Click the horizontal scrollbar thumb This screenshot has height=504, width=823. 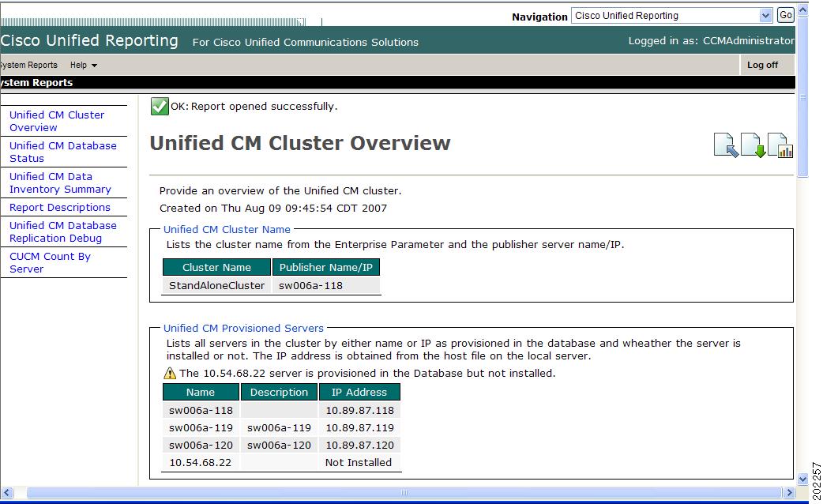click(404, 492)
